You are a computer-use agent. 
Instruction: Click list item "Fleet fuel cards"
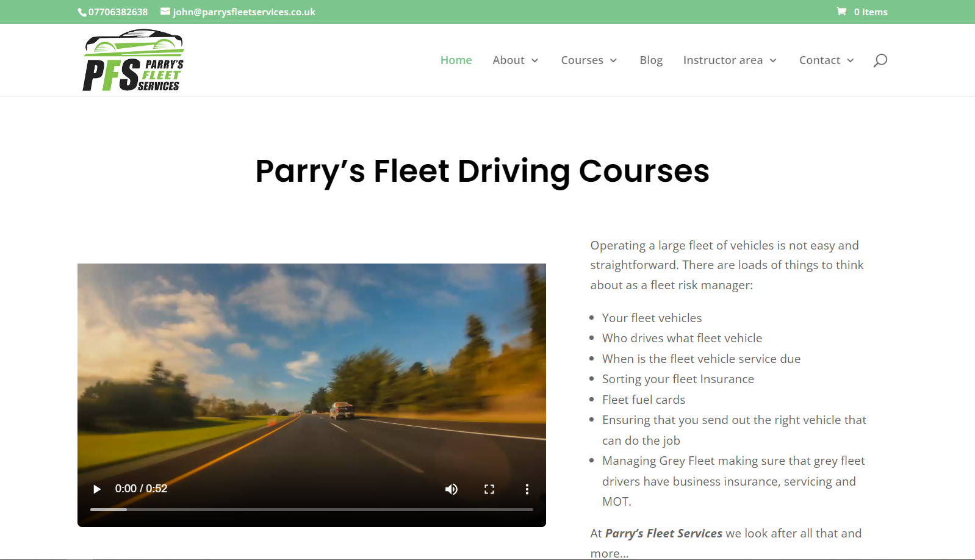click(644, 400)
